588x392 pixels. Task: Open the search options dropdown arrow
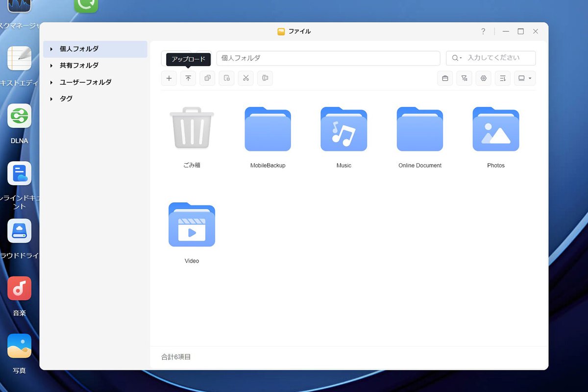[457, 58]
